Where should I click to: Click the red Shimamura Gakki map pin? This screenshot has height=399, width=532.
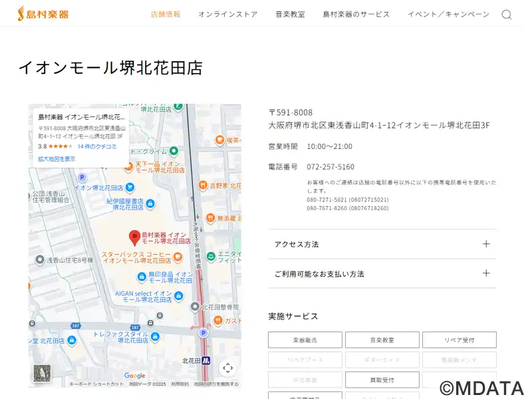134,237
